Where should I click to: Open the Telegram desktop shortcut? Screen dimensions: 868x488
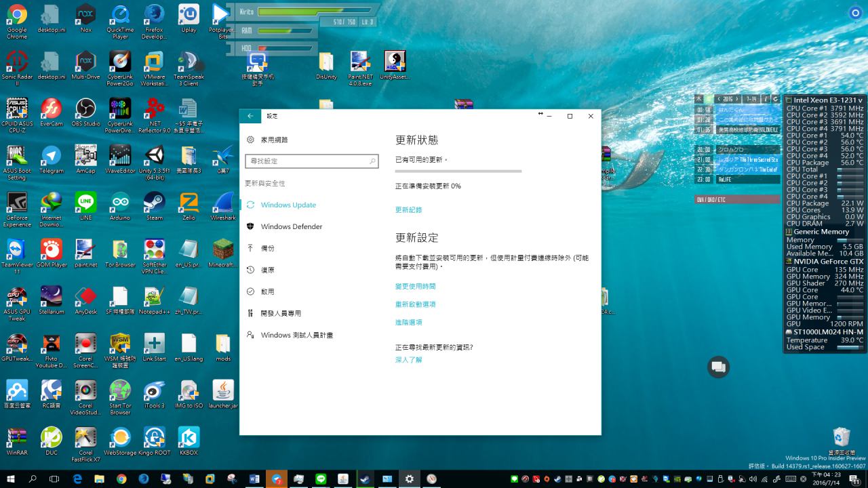[51, 156]
